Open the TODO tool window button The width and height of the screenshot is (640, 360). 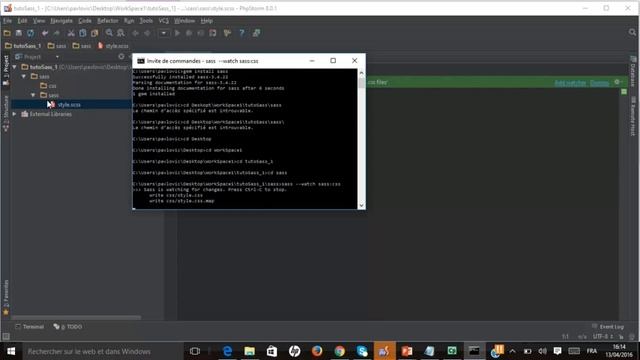tap(68, 327)
